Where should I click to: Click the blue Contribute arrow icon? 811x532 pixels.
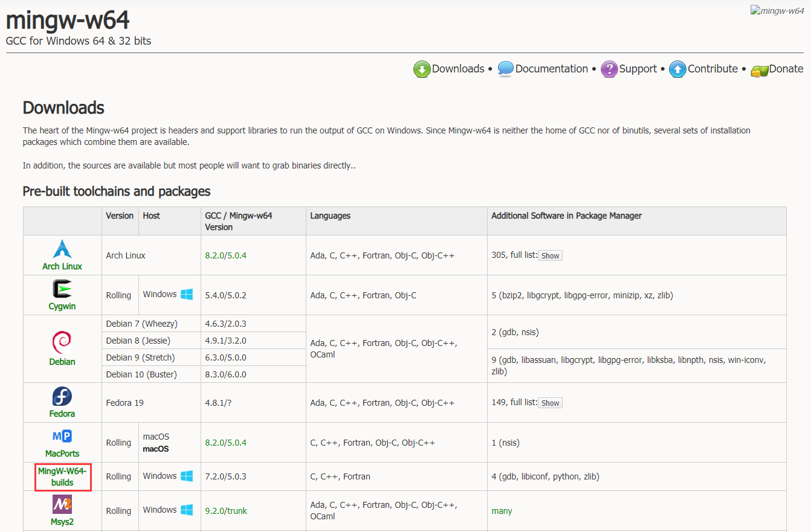pos(677,69)
